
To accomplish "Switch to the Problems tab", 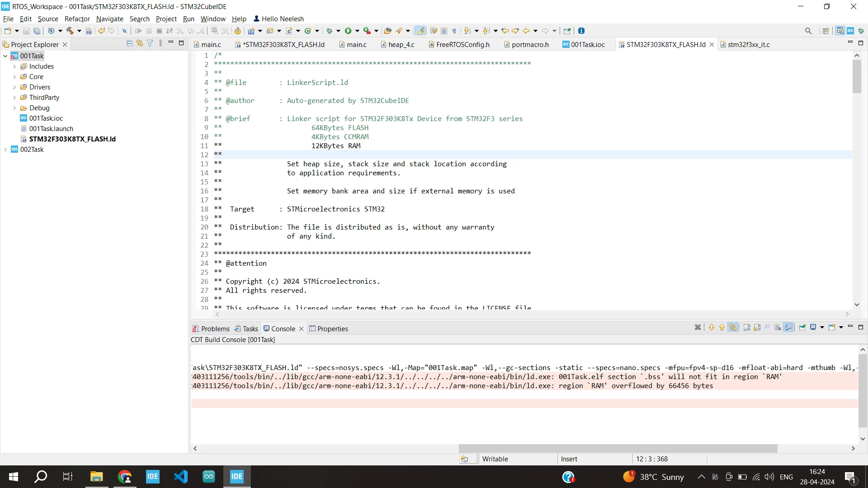I will point(211,328).
